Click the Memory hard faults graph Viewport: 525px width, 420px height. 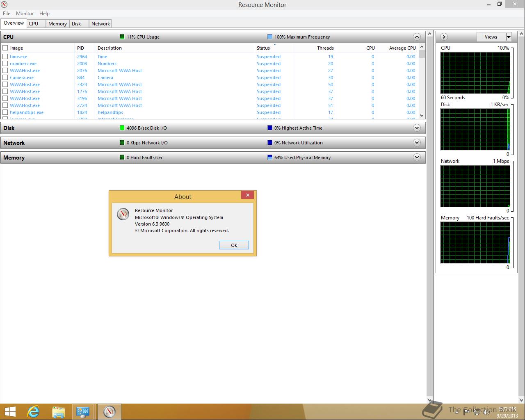(x=475, y=243)
